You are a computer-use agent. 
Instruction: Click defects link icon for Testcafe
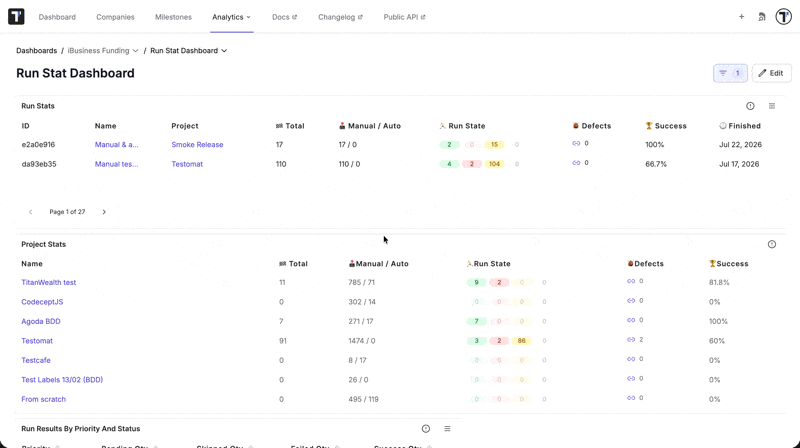point(631,359)
